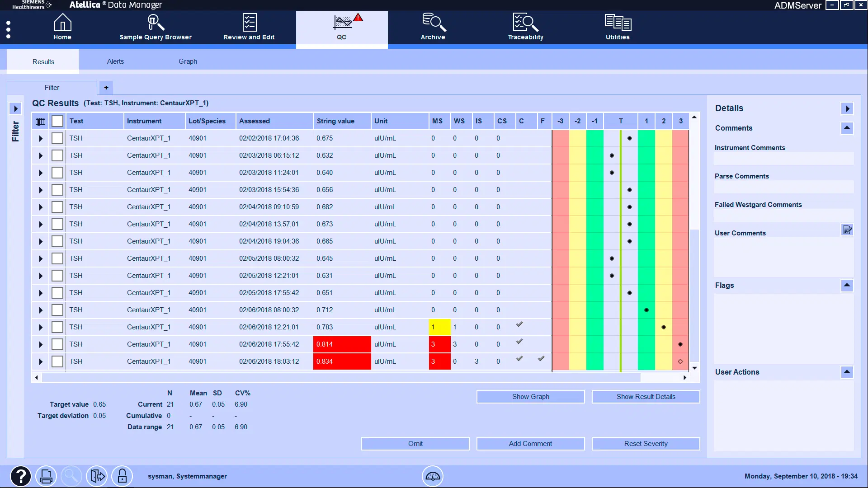Screen dimensions: 868x488
Task: Open the Traceability module
Action: pos(525,27)
